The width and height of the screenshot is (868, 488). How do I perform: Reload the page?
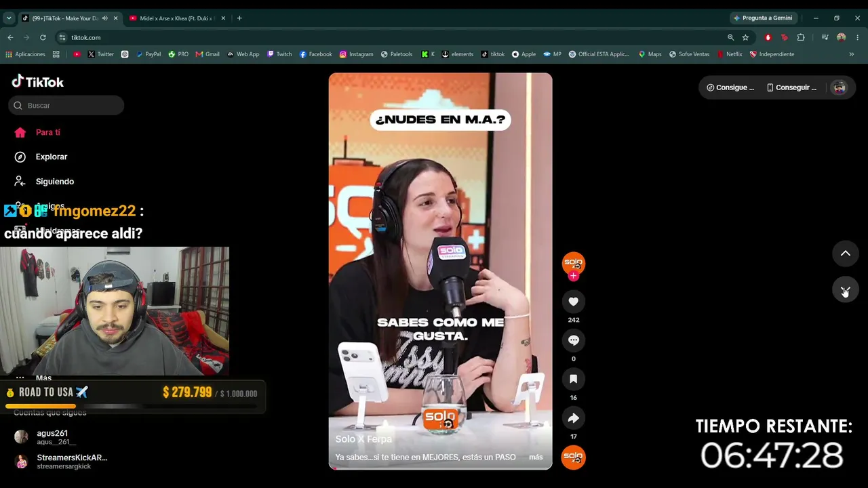pos(43,37)
